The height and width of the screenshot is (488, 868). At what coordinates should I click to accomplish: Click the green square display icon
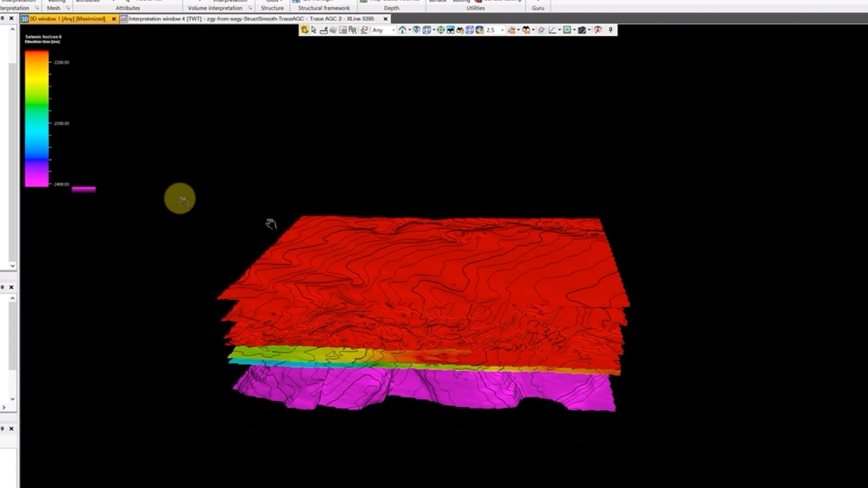566,30
